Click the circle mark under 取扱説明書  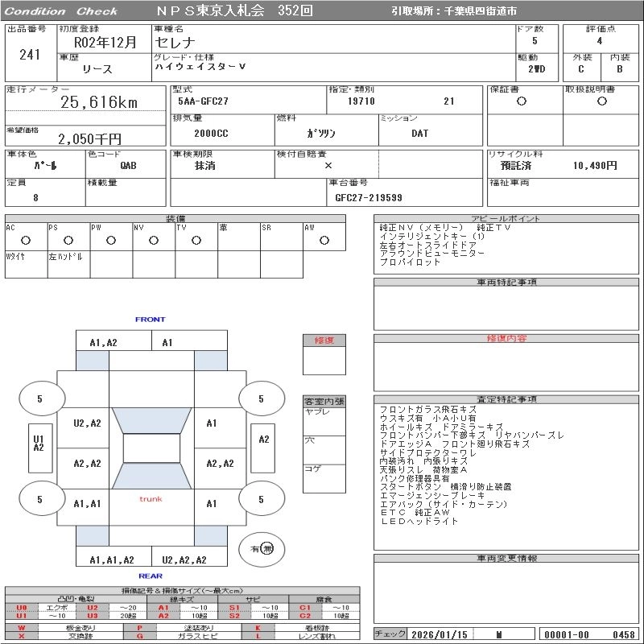[x=601, y=101]
